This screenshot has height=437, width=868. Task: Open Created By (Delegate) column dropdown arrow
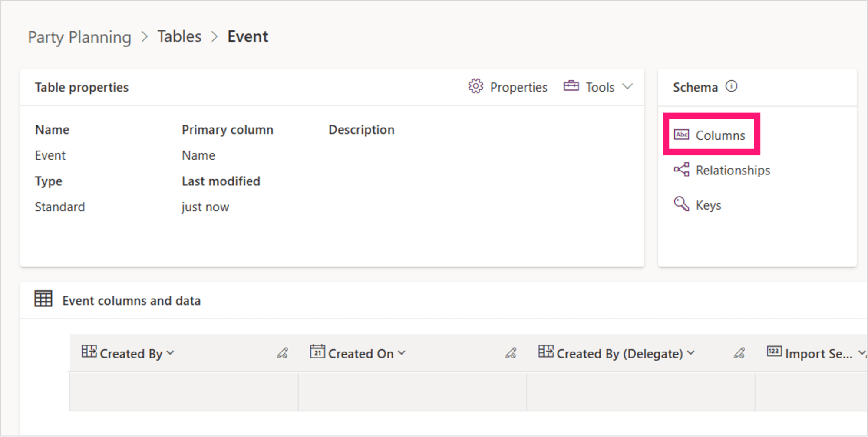click(x=691, y=353)
